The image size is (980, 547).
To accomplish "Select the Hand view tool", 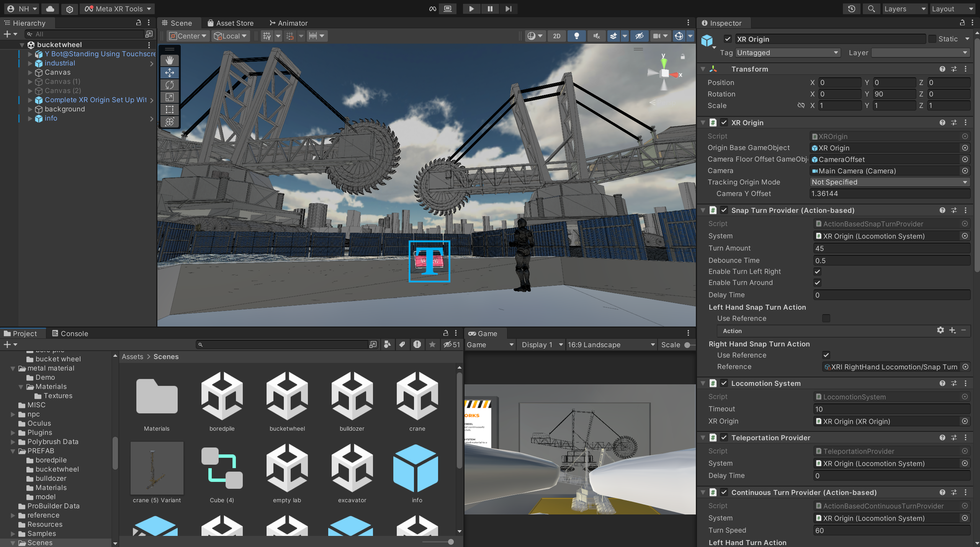I will click(170, 60).
